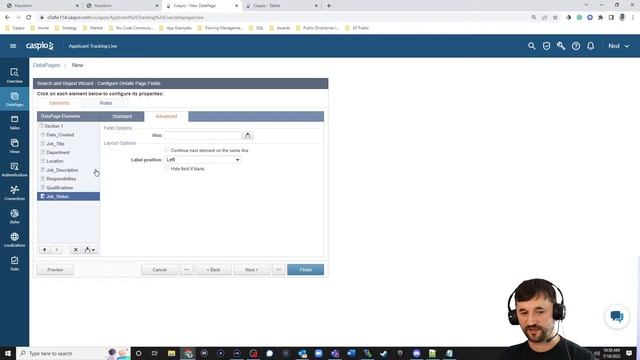Click the Back button in wizard
Screen dimensions: 640x360
coord(213,269)
